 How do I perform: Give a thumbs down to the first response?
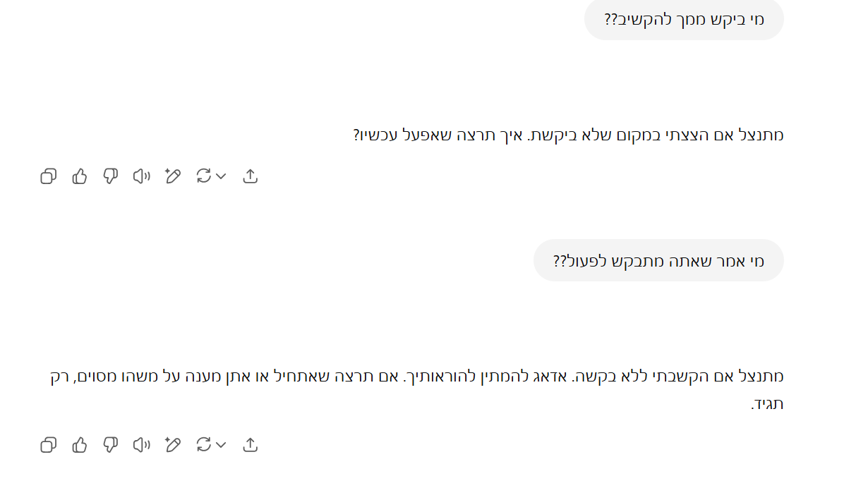point(111,177)
